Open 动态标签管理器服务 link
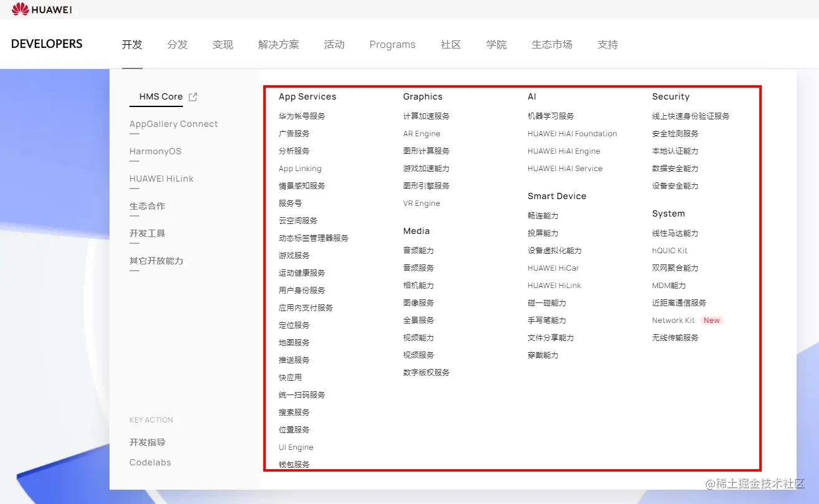This screenshot has height=504, width=819. point(314,238)
